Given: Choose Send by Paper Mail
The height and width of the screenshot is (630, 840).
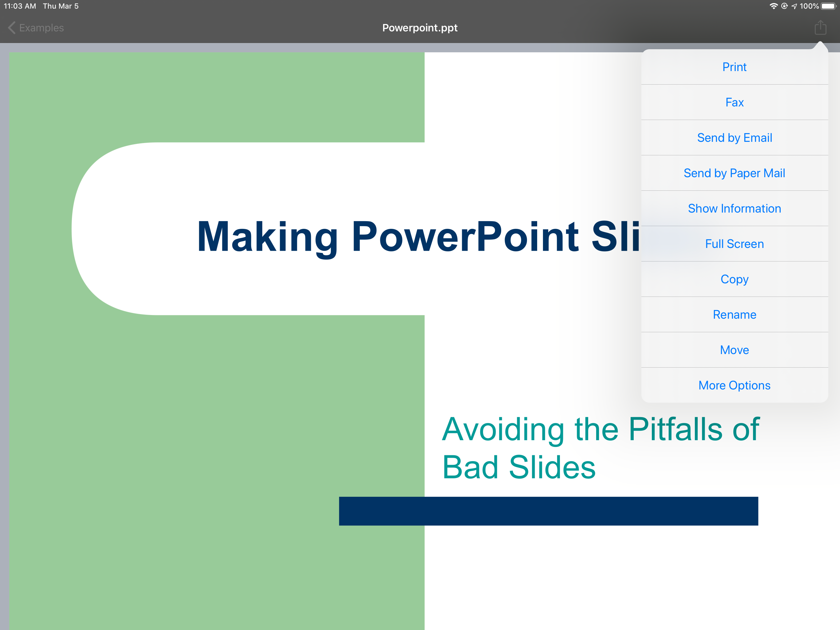Looking at the screenshot, I should click(x=734, y=173).
